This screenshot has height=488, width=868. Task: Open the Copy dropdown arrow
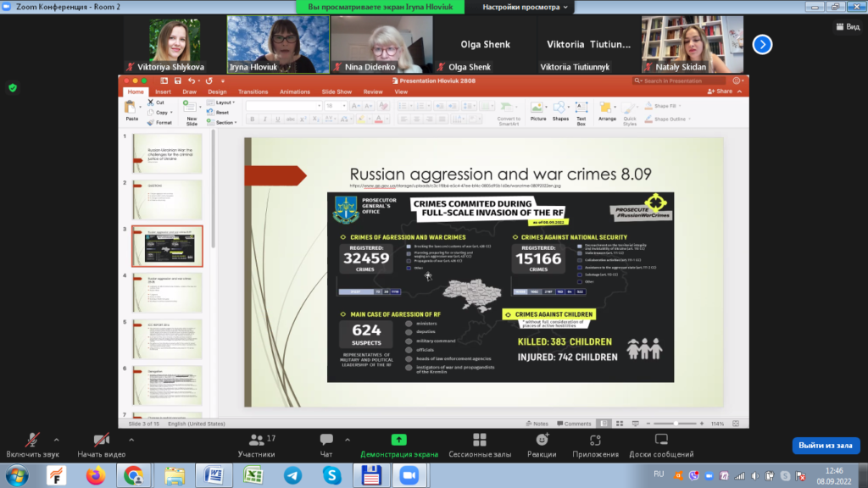[171, 113]
